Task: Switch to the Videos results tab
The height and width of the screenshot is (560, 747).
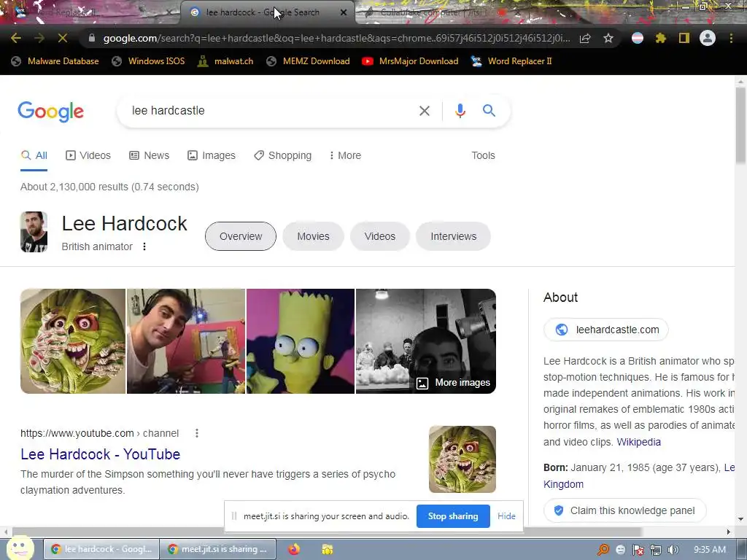Action: (88, 156)
